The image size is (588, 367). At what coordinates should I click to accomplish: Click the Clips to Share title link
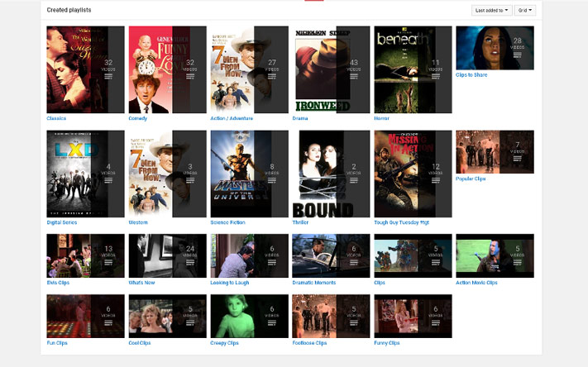(x=471, y=74)
